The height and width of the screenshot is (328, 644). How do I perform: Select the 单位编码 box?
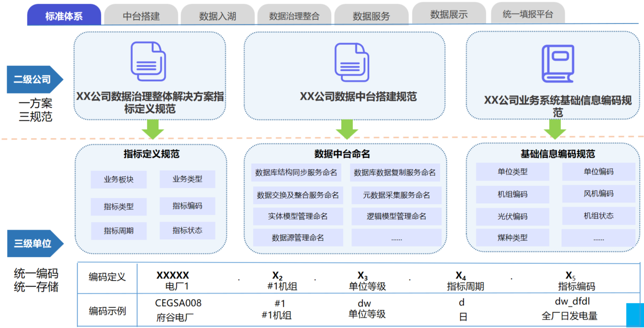pyautogui.click(x=599, y=172)
